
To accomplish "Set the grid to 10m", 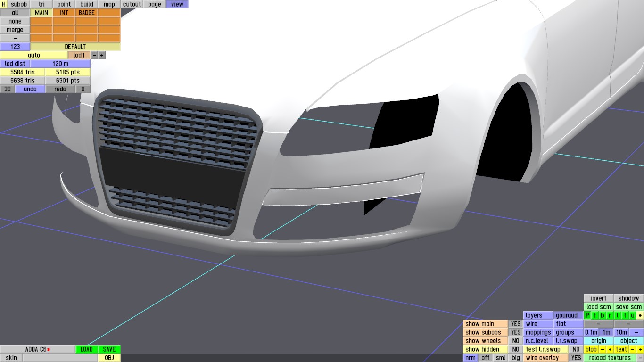I will click(621, 332).
